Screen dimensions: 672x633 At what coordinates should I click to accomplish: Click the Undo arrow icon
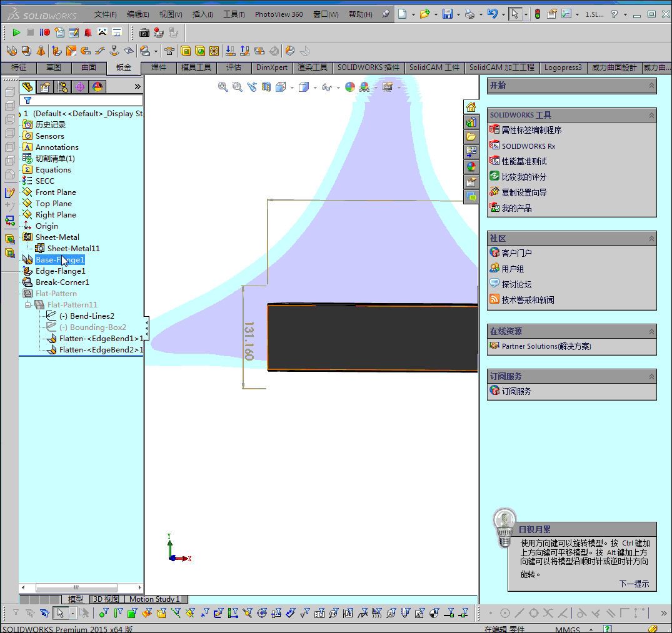pos(492,14)
